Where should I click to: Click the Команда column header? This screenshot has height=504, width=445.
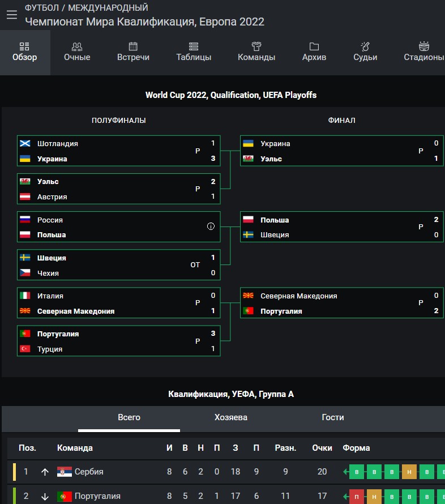[x=75, y=448]
